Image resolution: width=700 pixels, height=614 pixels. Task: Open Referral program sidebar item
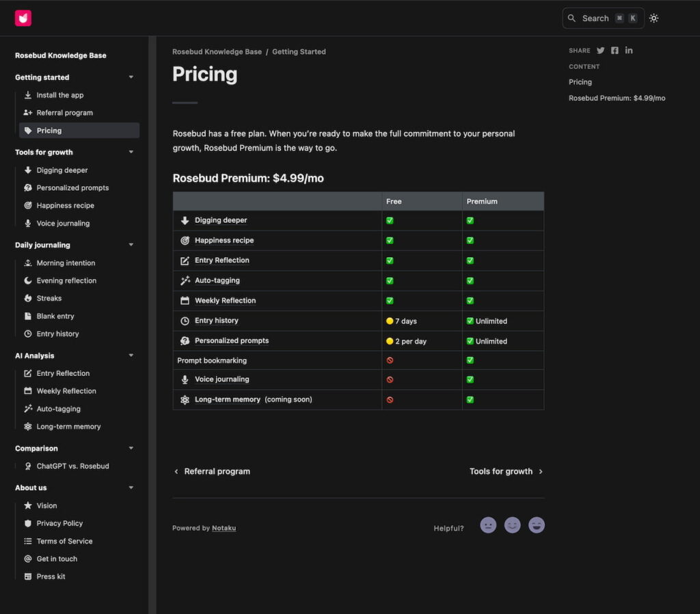pos(79,113)
